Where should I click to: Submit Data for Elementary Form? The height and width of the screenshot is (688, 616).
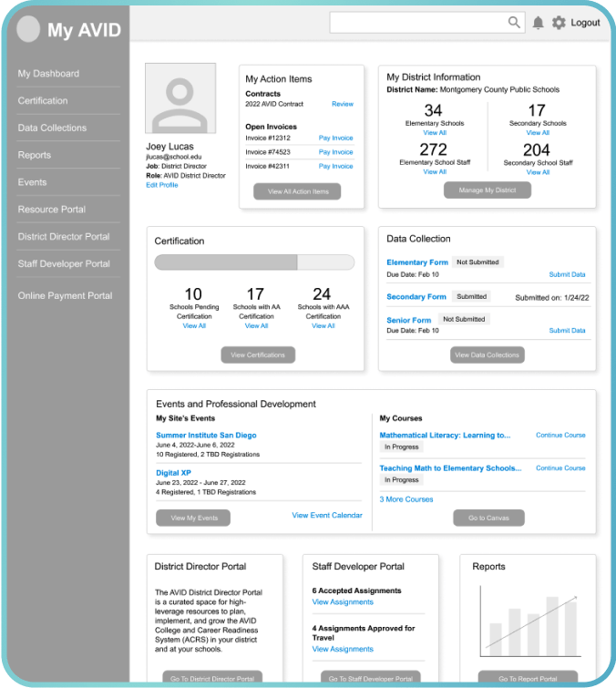[x=567, y=274]
